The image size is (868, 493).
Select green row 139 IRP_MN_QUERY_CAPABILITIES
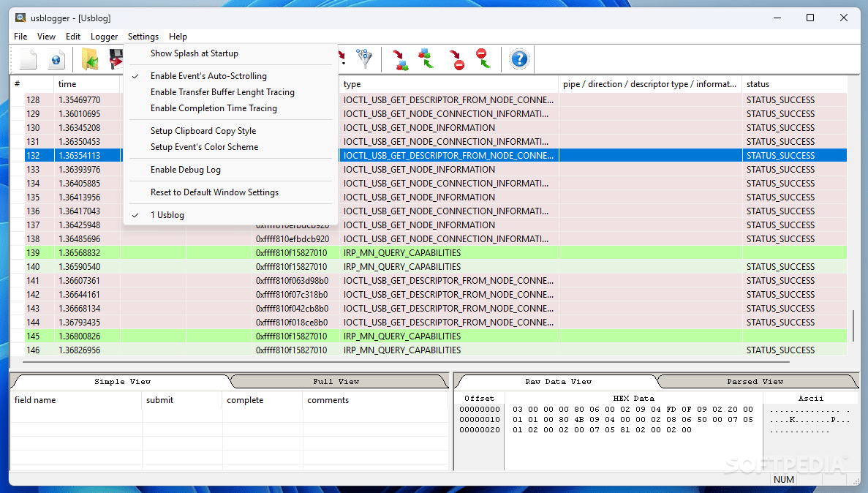437,253
